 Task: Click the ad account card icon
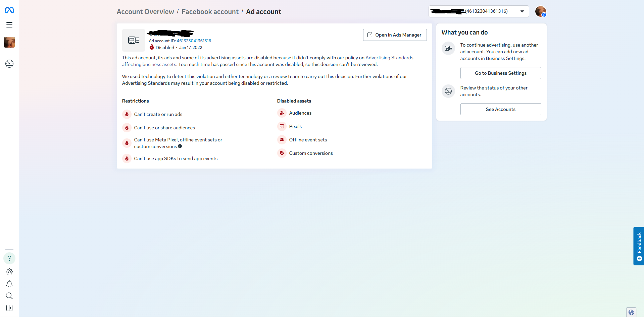click(134, 40)
